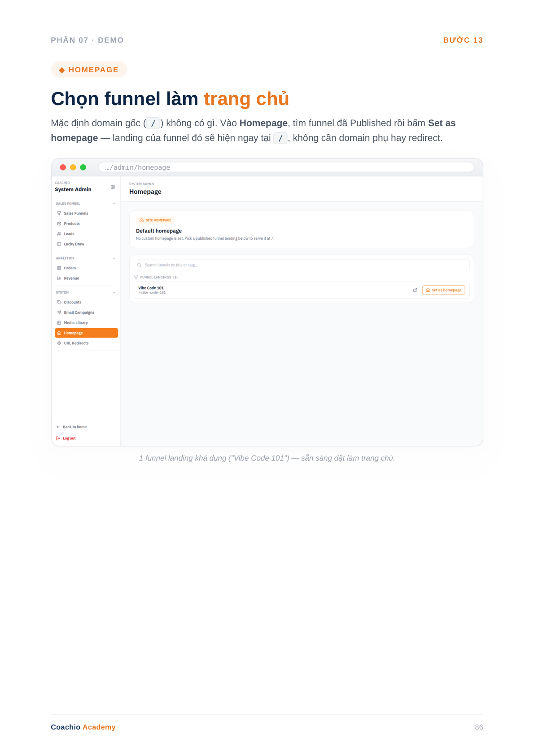Focus the funnel search field
534x756 pixels.
point(302,265)
